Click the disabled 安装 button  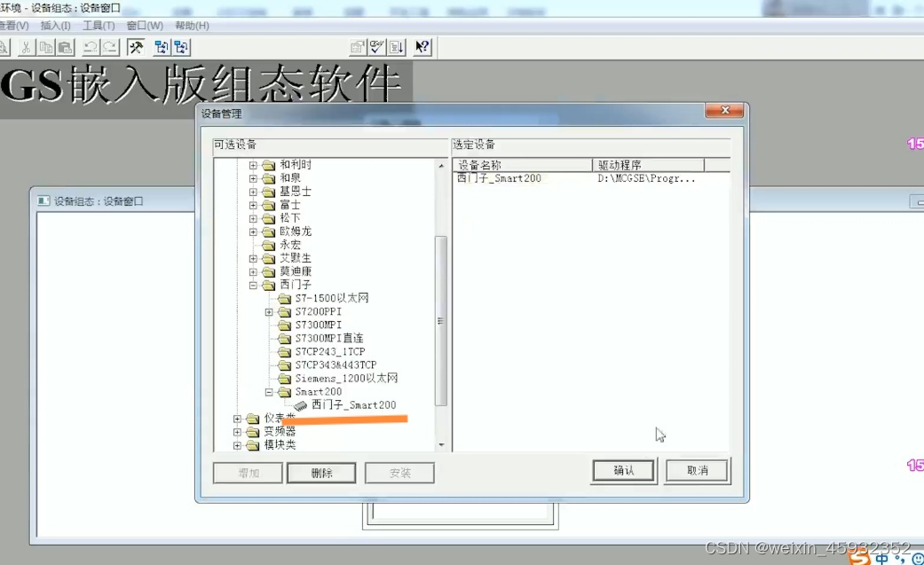[x=399, y=473]
